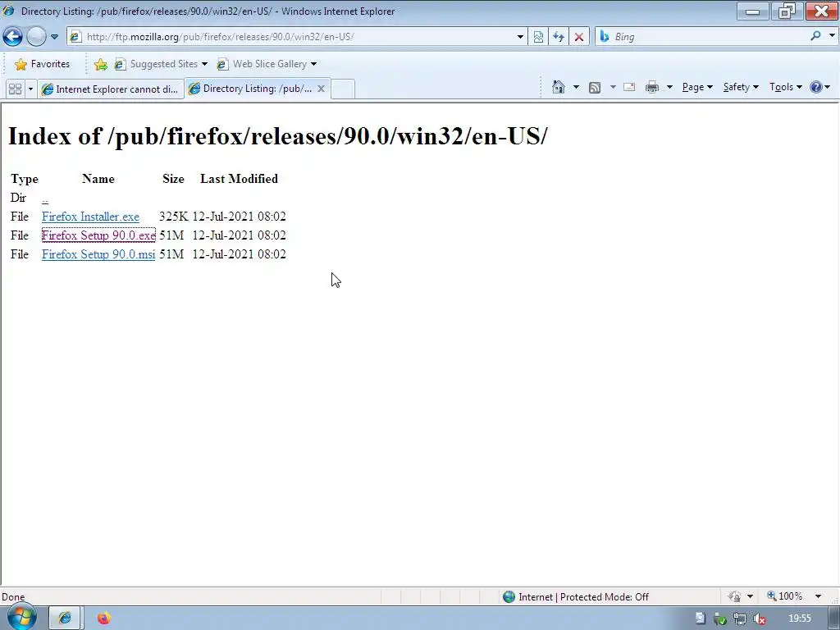Viewport: 840px width, 630px height.
Task: Stop loading with the red X icon
Action: click(x=578, y=36)
